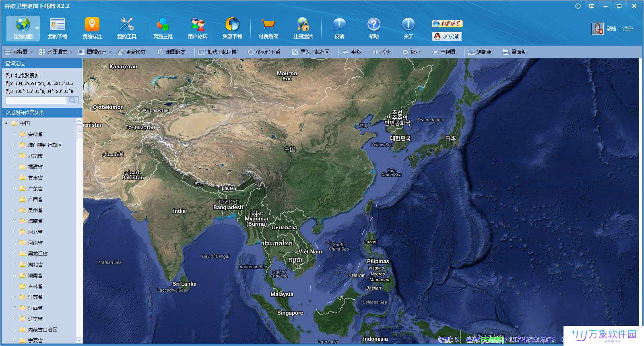
Task: Click the 区域划分位置列表 panel header
Action: pos(41,113)
